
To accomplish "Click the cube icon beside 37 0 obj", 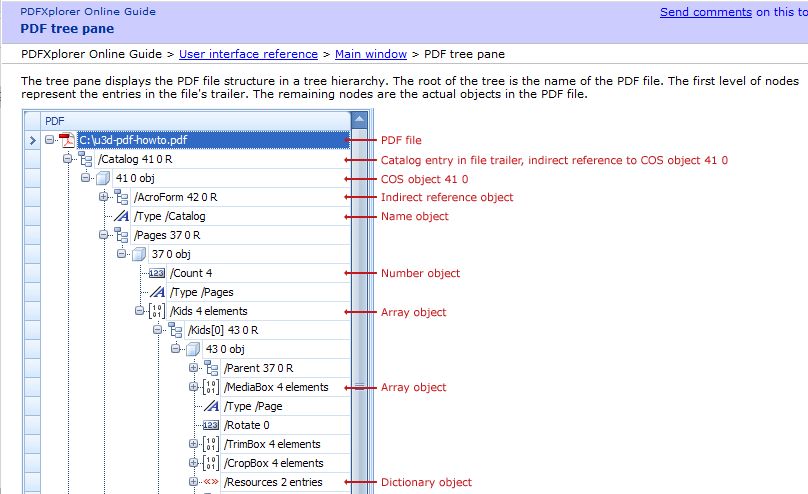I will tap(139, 254).
